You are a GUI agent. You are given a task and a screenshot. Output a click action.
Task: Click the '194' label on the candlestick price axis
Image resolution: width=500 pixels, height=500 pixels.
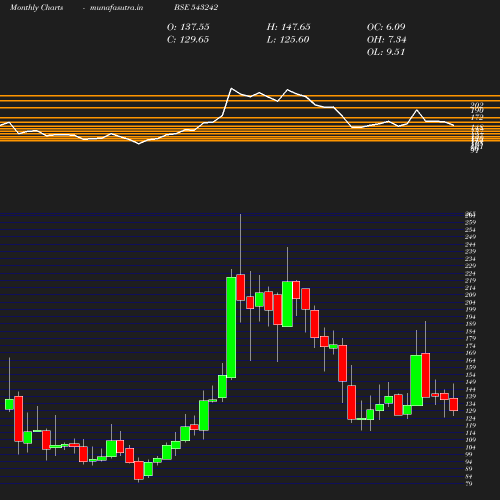(x=471, y=317)
